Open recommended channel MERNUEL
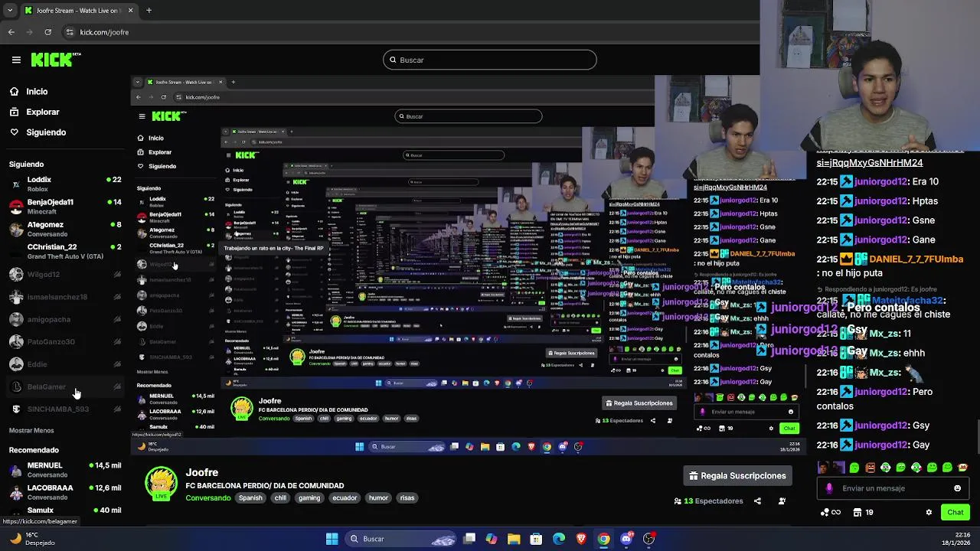The image size is (980, 551). [65, 469]
